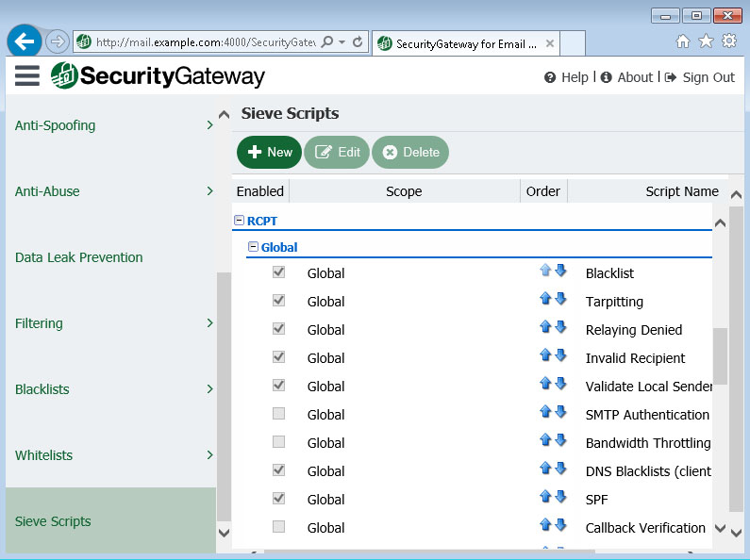Move Tarpitting script up in order
Screen dimensions: 750x560
tap(544, 300)
